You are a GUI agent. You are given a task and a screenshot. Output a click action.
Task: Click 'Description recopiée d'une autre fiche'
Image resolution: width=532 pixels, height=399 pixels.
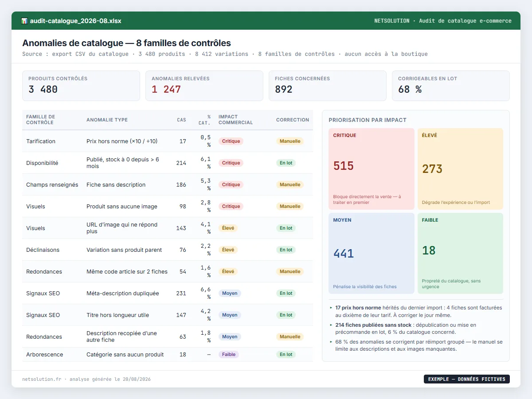tap(122, 336)
